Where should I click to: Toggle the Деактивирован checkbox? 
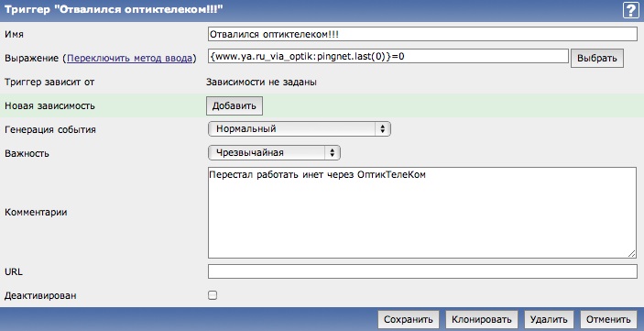pyautogui.click(x=213, y=295)
